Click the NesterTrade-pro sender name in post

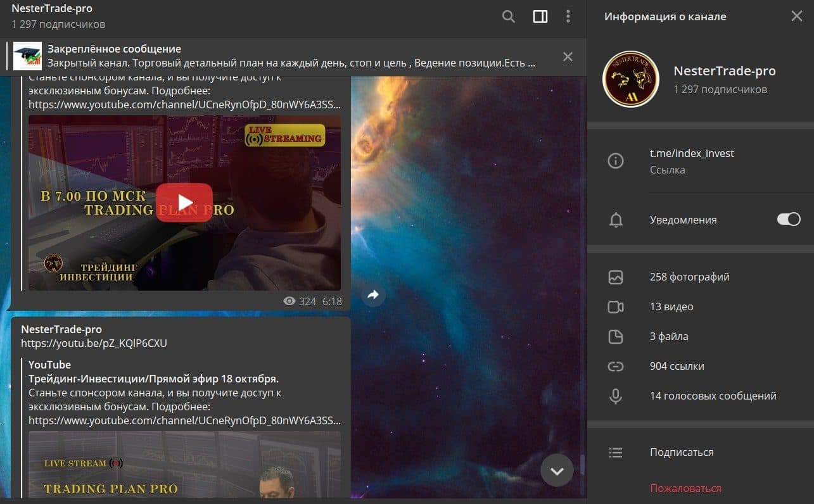[x=61, y=329]
